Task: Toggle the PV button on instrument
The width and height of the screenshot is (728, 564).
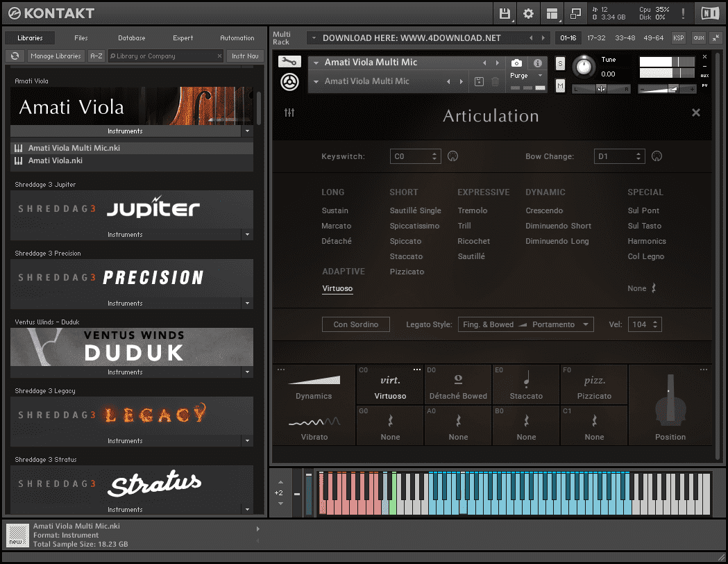Action: click(x=704, y=85)
